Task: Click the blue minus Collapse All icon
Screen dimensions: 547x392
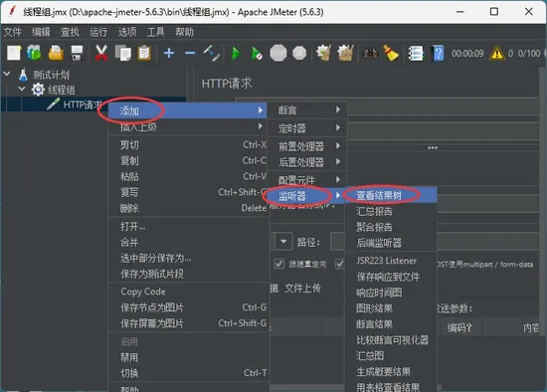Action: tap(190, 53)
